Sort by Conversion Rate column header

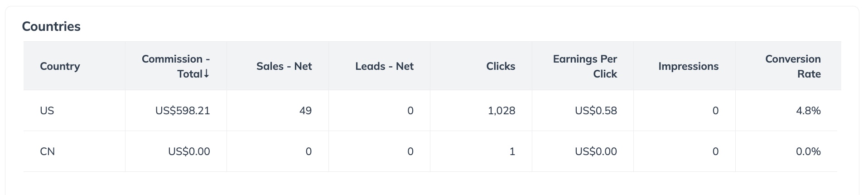click(792, 66)
